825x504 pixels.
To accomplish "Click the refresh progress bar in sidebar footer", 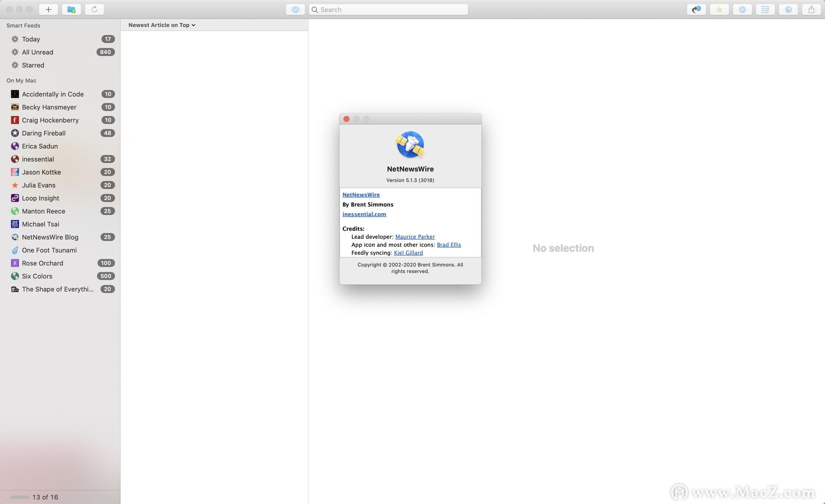I will pos(20,497).
